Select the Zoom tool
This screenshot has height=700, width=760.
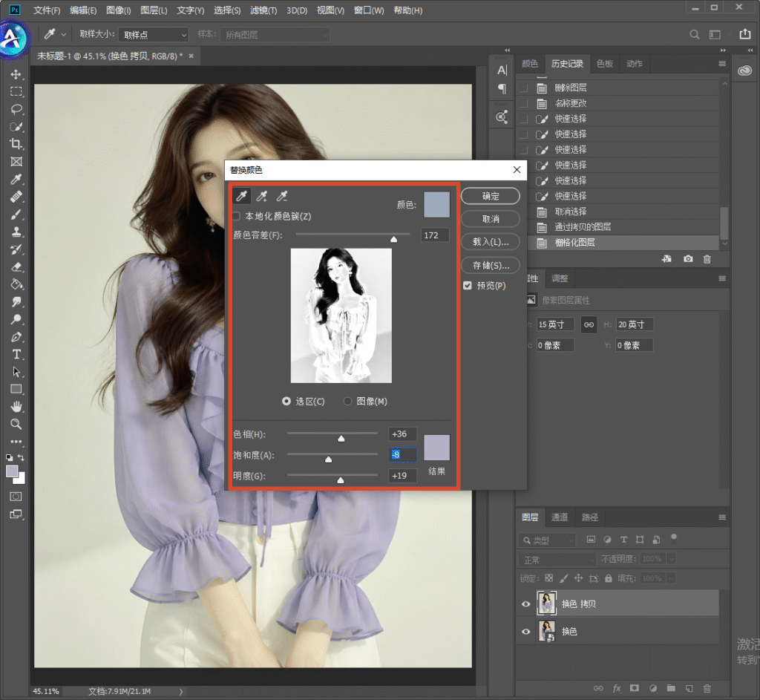[x=16, y=424]
